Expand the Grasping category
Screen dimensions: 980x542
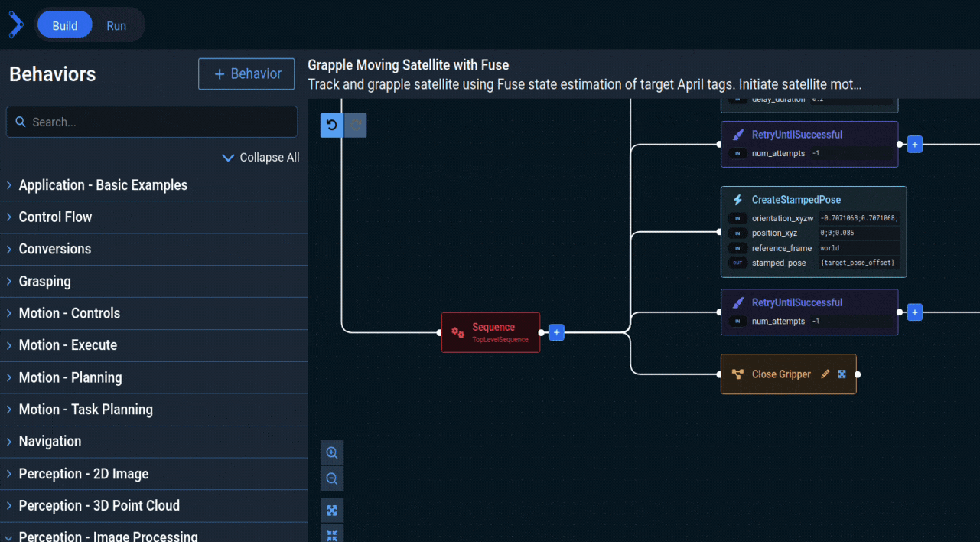point(153,281)
